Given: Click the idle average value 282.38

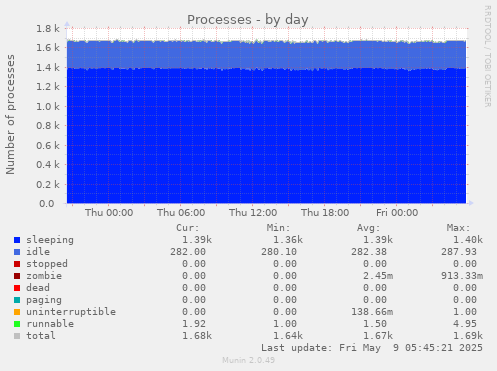Looking at the screenshot, I should (369, 252).
